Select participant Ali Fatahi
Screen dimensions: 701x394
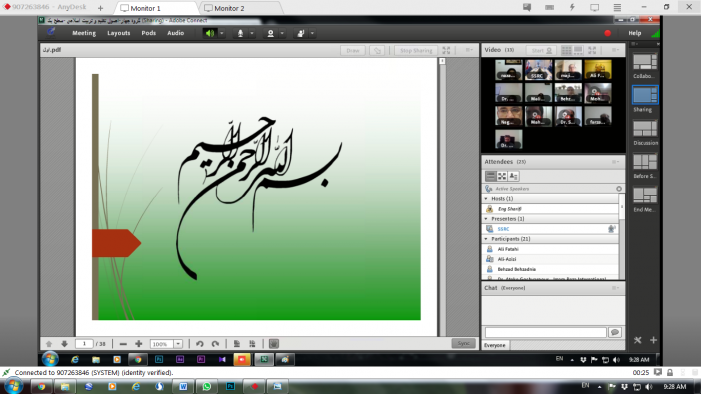point(550,249)
